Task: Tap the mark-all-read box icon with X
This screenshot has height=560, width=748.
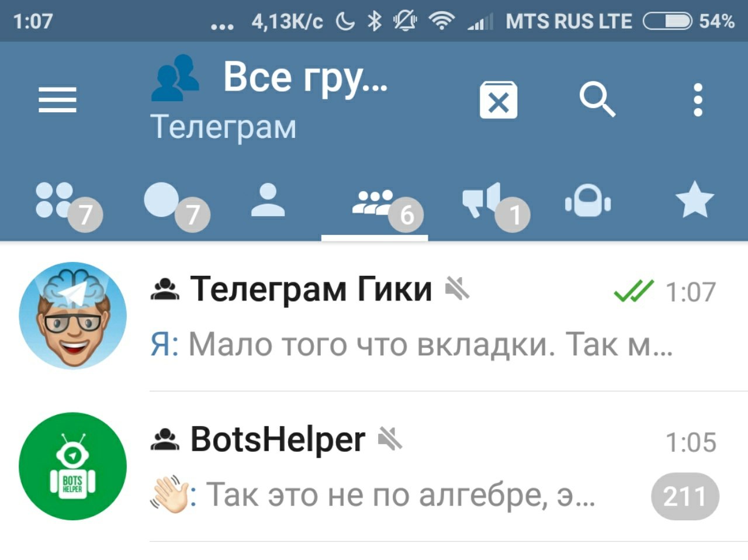Action: click(x=498, y=101)
